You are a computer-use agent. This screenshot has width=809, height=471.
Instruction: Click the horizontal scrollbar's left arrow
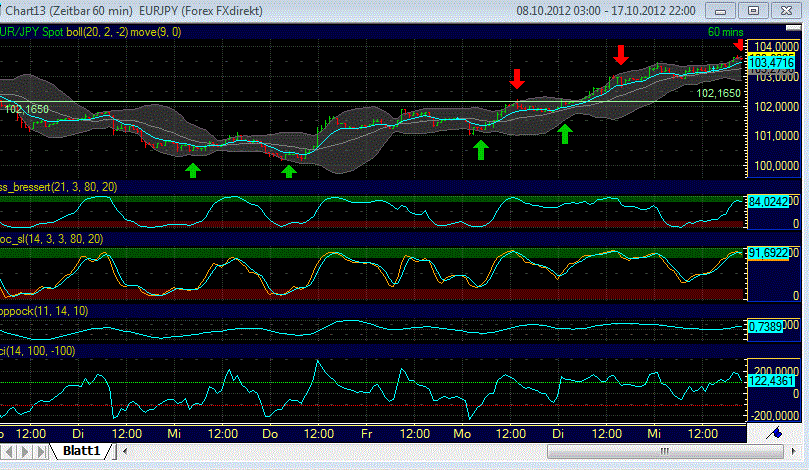(x=124, y=451)
